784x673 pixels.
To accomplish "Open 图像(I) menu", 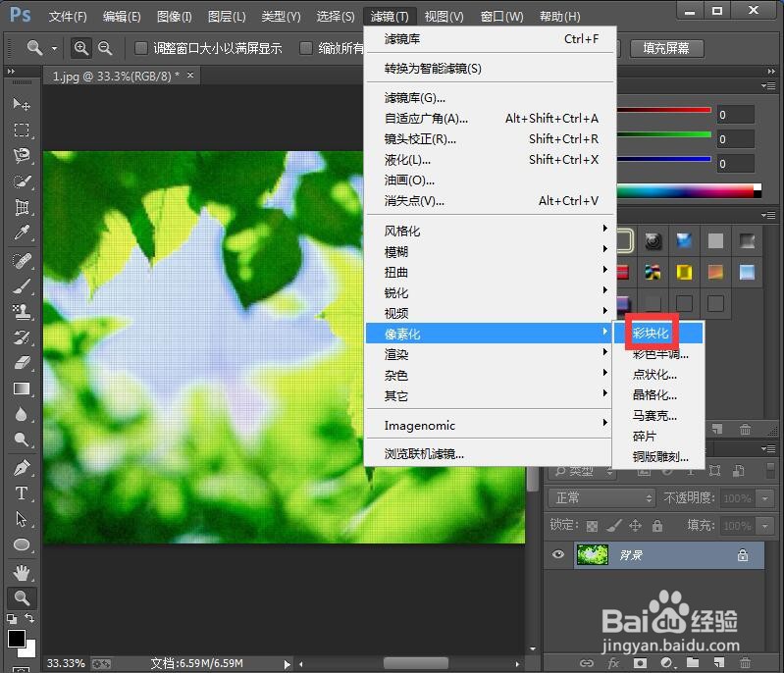I will (x=175, y=17).
